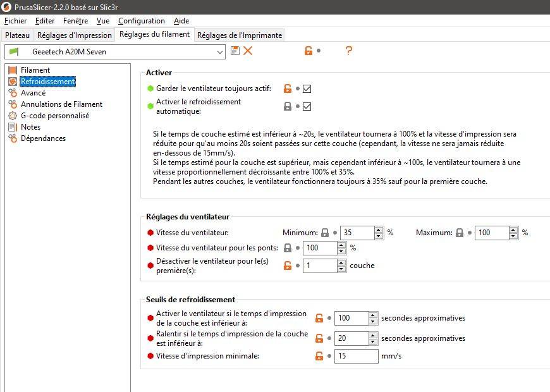Click the G-code personnalisé gear icon
Viewport: 550px width, 392px height.
click(13, 116)
